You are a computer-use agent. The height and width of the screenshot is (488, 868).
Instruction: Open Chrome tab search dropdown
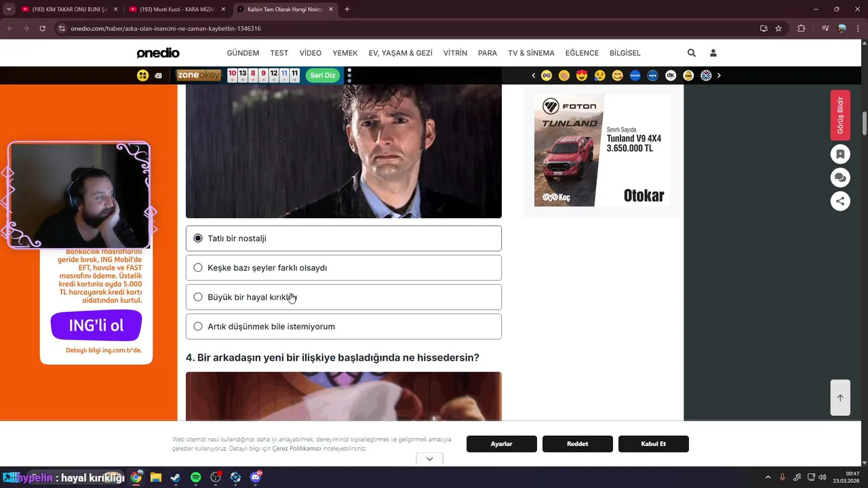coord(9,9)
